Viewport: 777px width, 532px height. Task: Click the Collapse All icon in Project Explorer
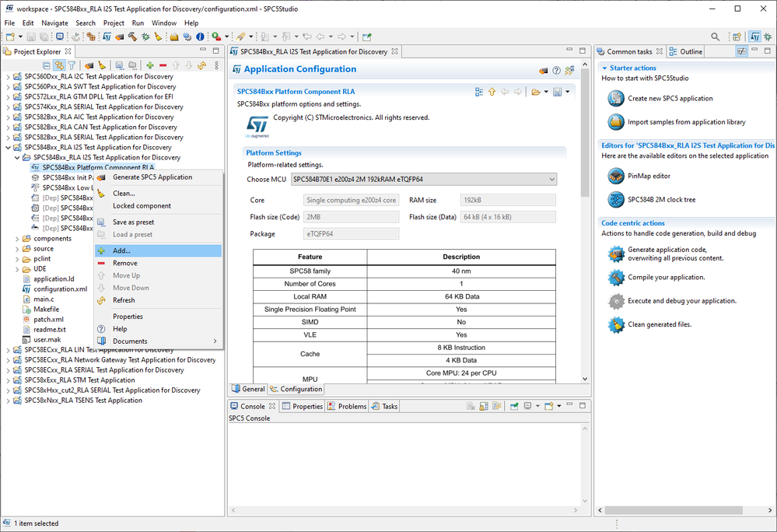click(x=47, y=65)
